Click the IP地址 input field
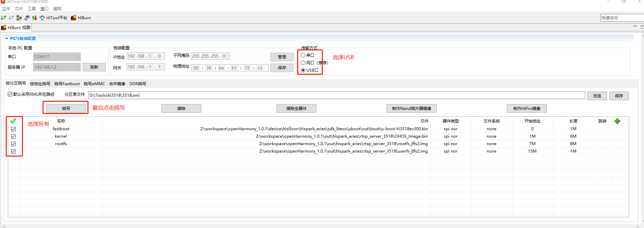 coord(146,56)
